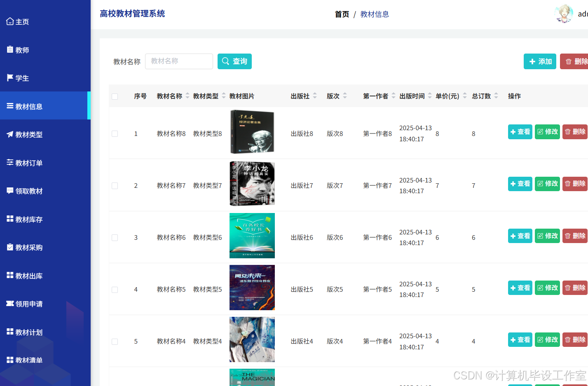Open 教材计划 in the sidebar
Viewport: 588px width, 386px height.
(x=45, y=332)
